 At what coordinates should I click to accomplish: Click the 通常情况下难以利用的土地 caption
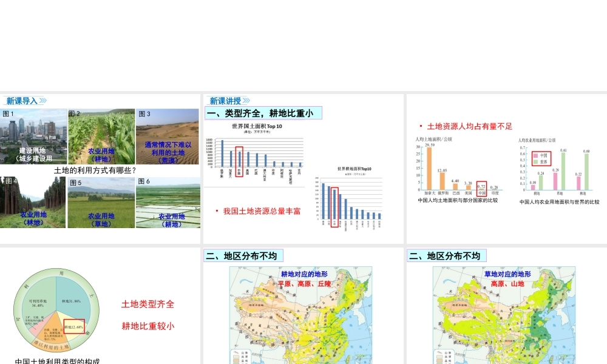[x=168, y=152]
